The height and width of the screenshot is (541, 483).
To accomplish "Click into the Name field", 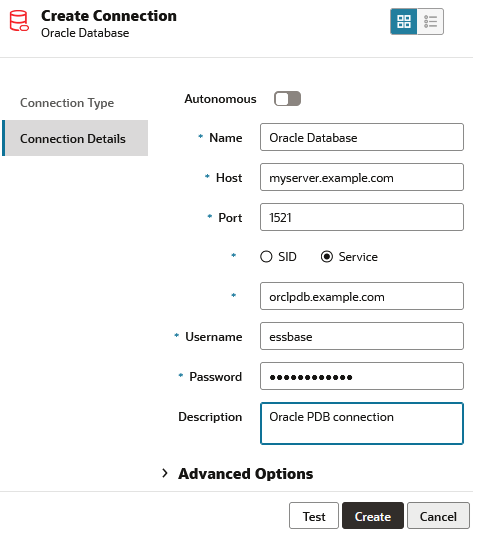I will pyautogui.click(x=362, y=137).
